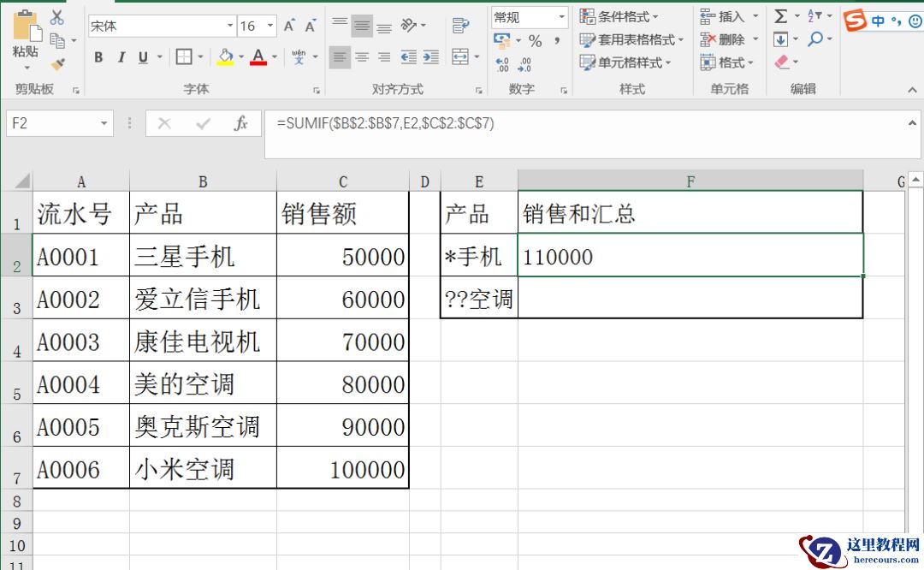Select cell C7 with 100000
The image size is (924, 570).
point(342,467)
